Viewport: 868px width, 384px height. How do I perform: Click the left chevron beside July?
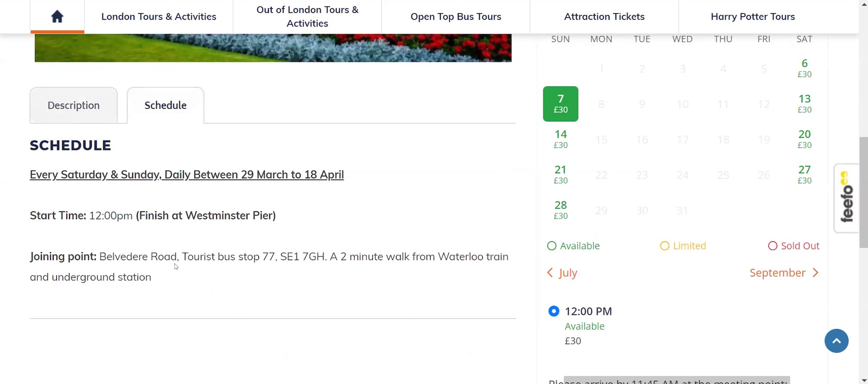click(550, 273)
